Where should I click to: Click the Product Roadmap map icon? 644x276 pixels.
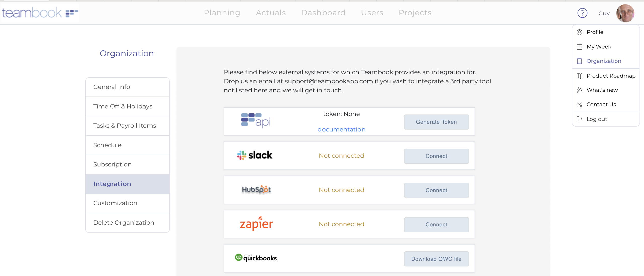[x=579, y=76]
